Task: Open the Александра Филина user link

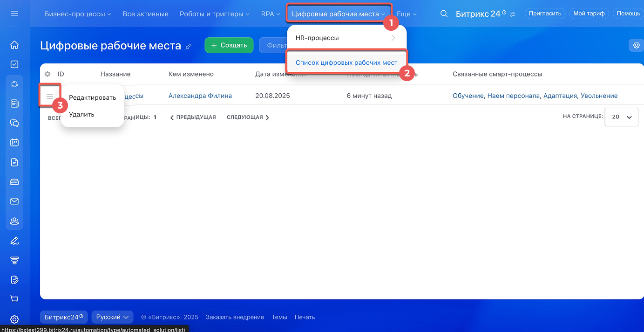Action: click(x=200, y=96)
